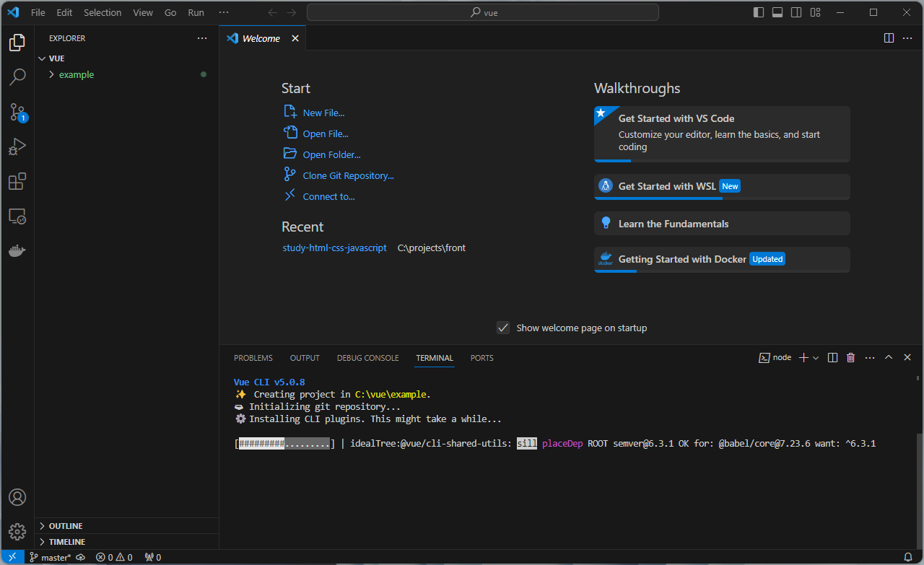
Task: Go back using the title bar arrow
Action: (x=272, y=12)
